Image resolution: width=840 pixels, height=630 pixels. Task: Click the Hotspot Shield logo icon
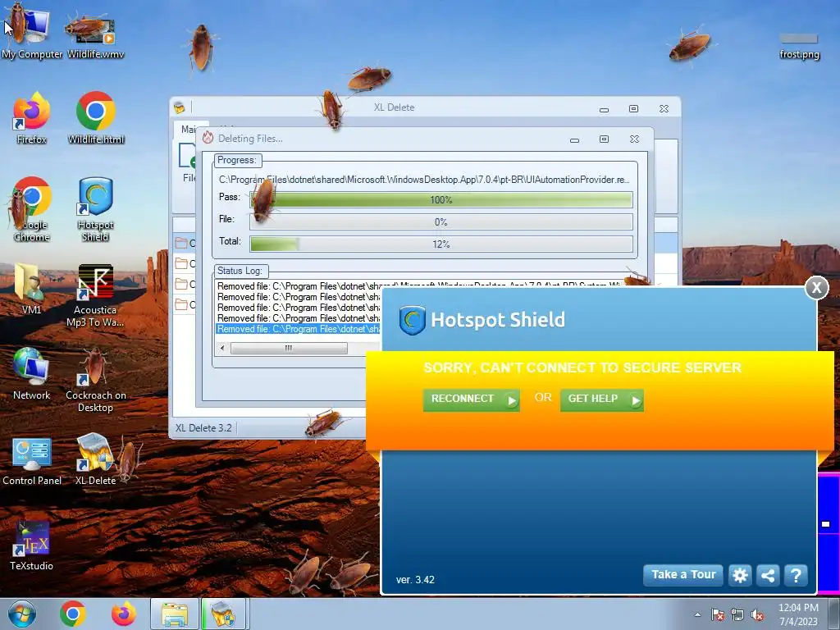click(412, 321)
